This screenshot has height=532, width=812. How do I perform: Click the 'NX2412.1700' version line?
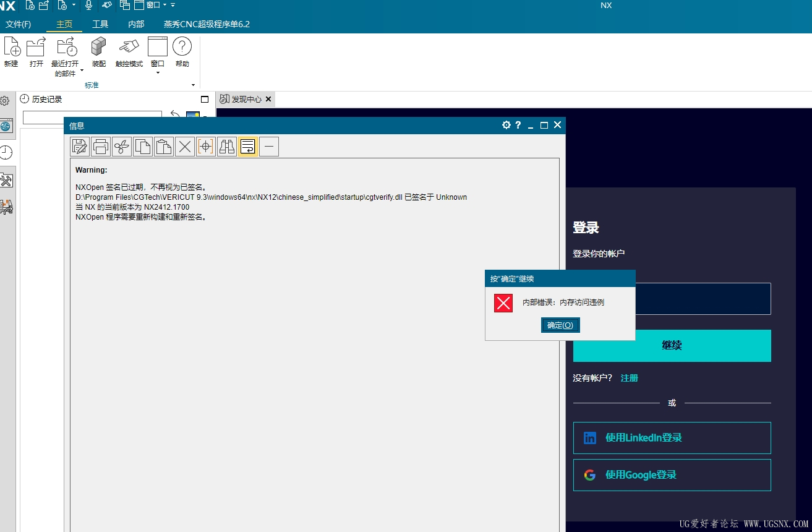pos(132,207)
